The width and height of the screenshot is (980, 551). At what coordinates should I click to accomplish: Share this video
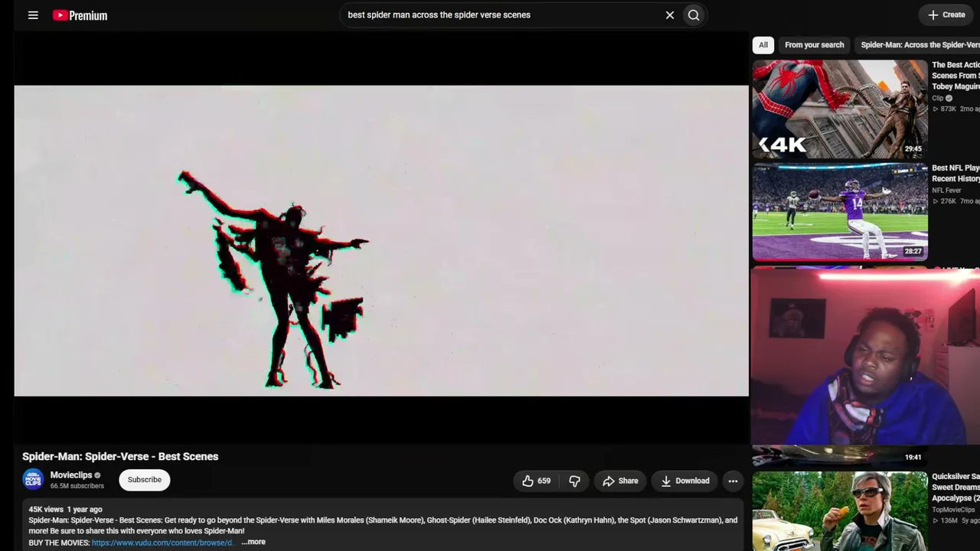[x=620, y=481]
